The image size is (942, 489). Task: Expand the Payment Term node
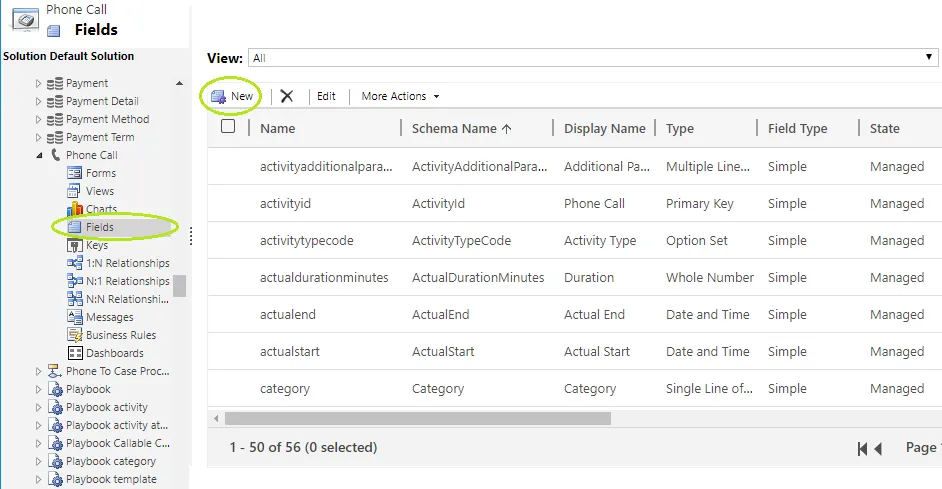point(38,138)
